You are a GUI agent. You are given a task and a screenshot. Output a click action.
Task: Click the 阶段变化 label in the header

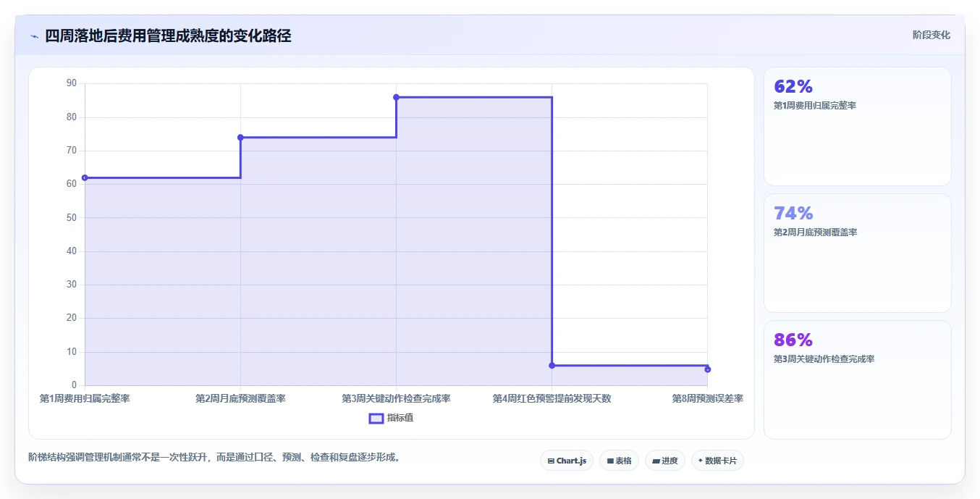tap(931, 35)
